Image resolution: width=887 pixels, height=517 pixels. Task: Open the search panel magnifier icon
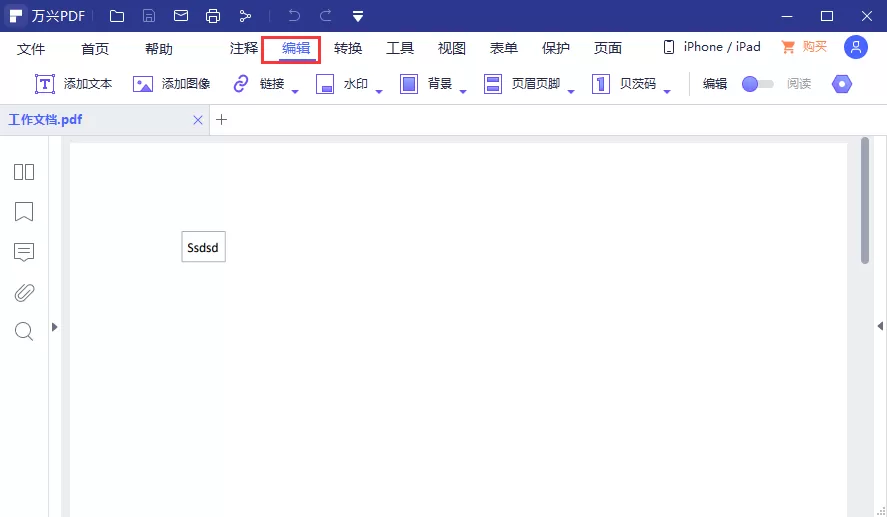tap(24, 331)
